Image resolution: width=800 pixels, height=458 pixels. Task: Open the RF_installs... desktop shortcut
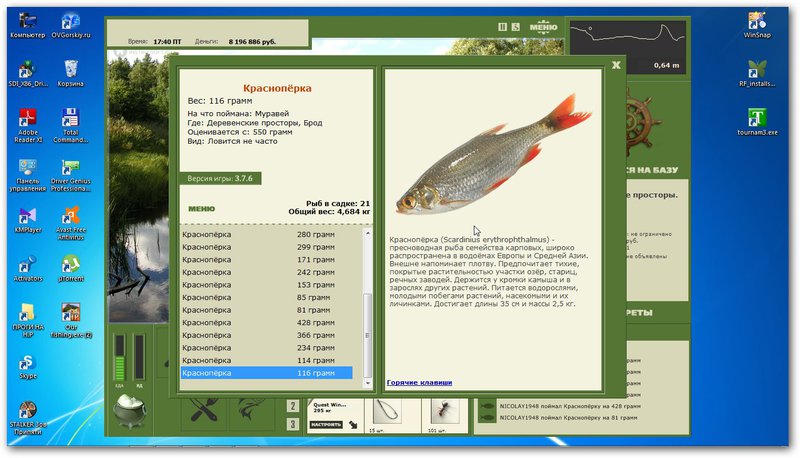[757, 74]
